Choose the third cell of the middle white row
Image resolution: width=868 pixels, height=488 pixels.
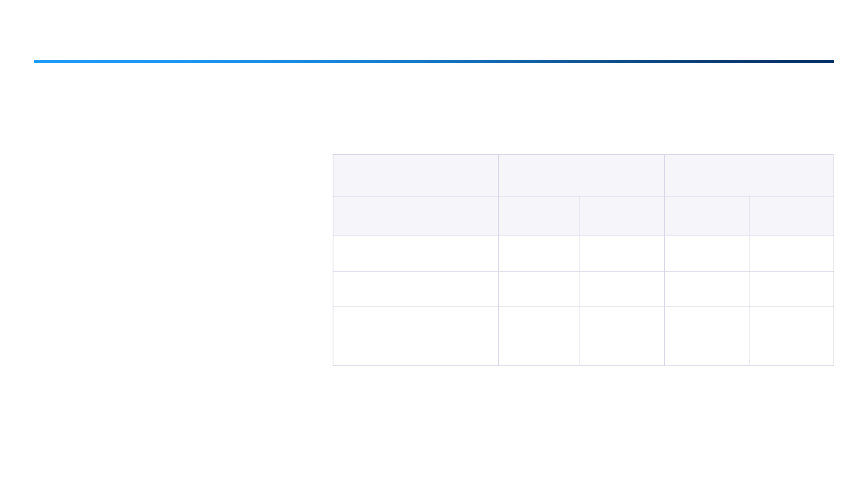pyautogui.click(x=622, y=289)
